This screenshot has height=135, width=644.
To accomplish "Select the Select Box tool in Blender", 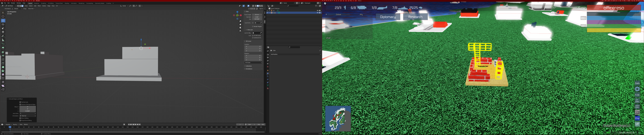I will (x=3, y=13).
